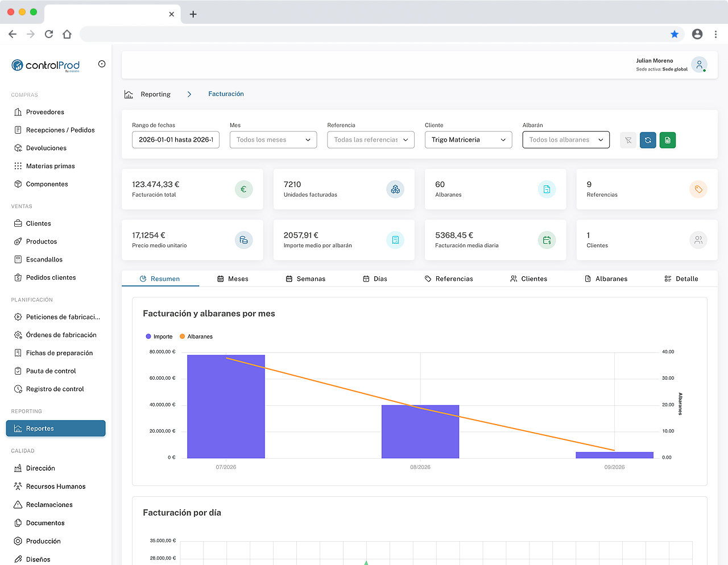Switch to the Meses tab

(233, 279)
